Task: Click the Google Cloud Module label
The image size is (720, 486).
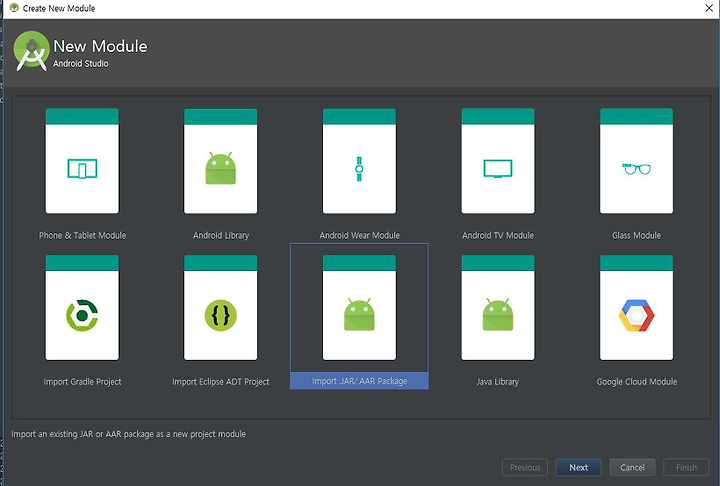Action: pos(636,382)
